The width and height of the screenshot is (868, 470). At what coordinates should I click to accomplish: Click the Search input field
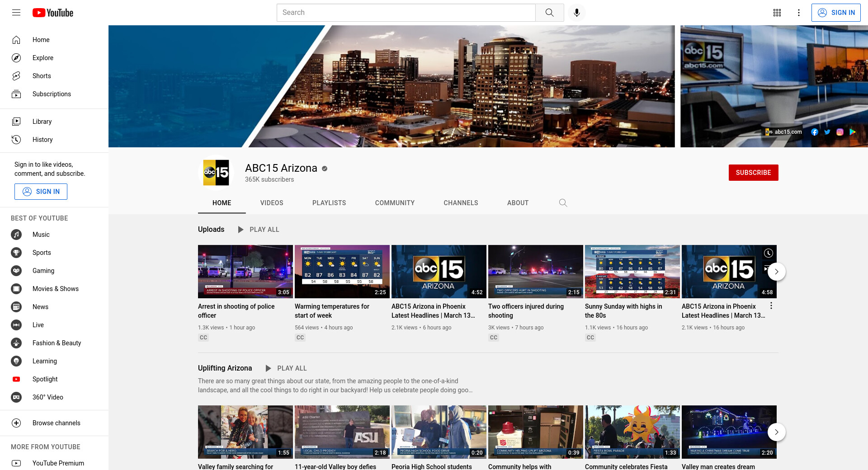(406, 13)
